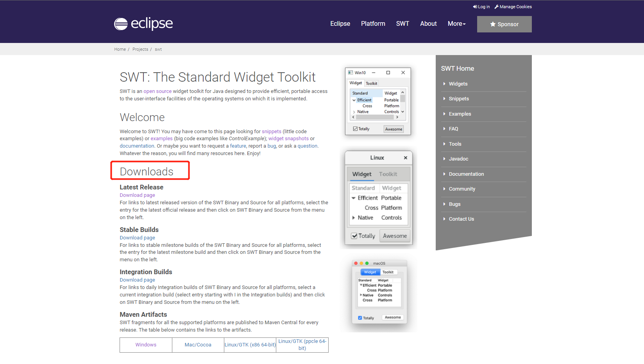Open the snippets link in Welcome
The image size is (644, 364).
click(x=272, y=132)
